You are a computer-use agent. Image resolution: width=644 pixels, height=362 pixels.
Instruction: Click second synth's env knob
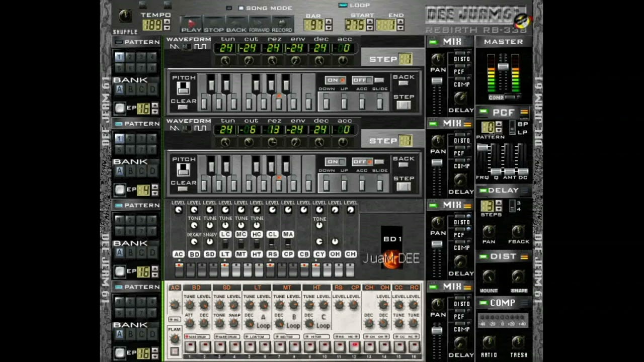click(x=296, y=142)
